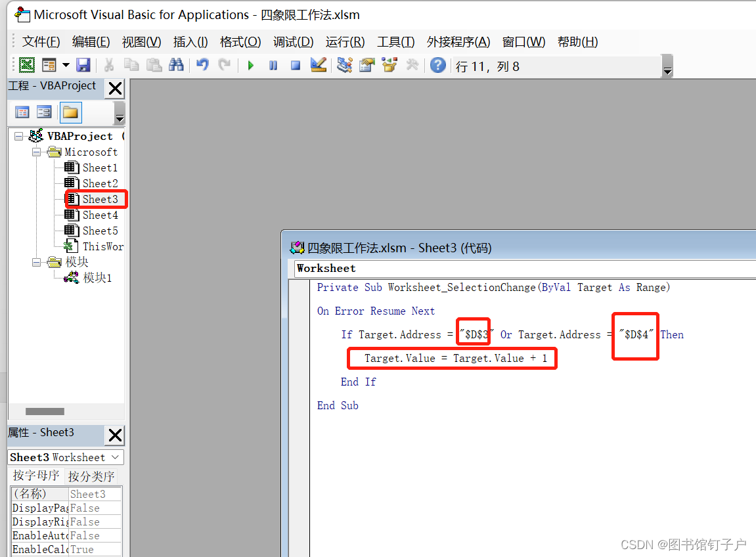Open the 视图(V) menu
Screen dimensions: 756x557
pos(141,42)
